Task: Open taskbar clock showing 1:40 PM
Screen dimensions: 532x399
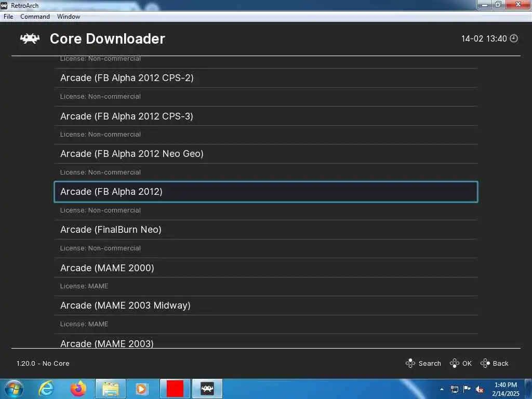Action: 506,389
